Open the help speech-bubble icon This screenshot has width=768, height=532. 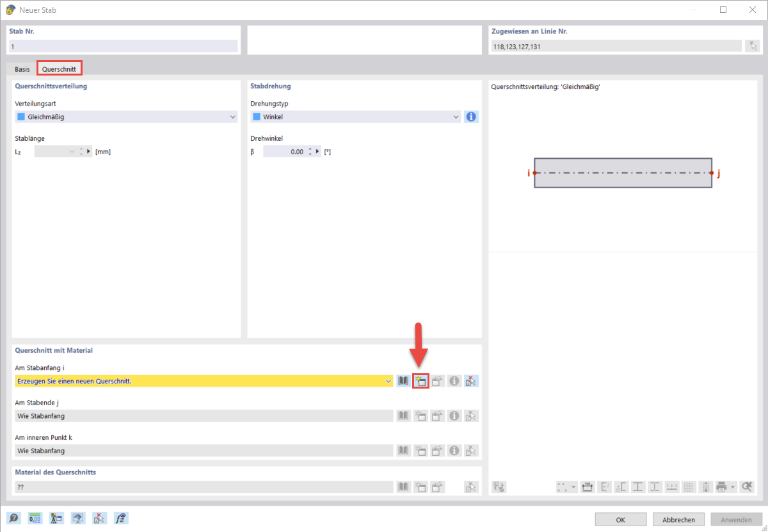coord(13,519)
